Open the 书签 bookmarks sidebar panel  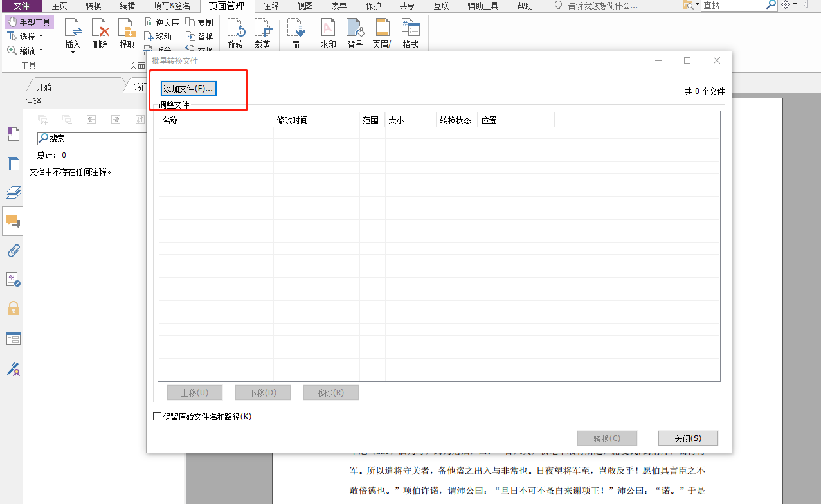point(13,134)
